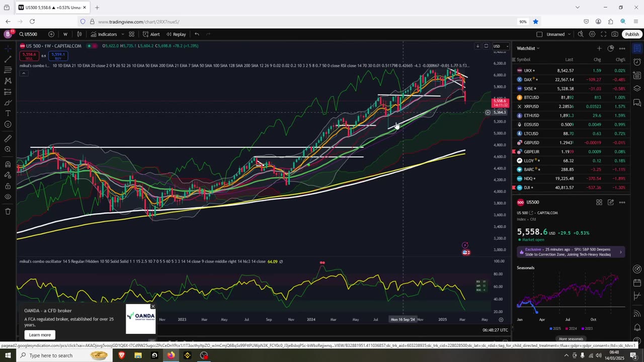Open the emoji icons tool
The height and width of the screenshot is (362, 644).
pos(8,124)
